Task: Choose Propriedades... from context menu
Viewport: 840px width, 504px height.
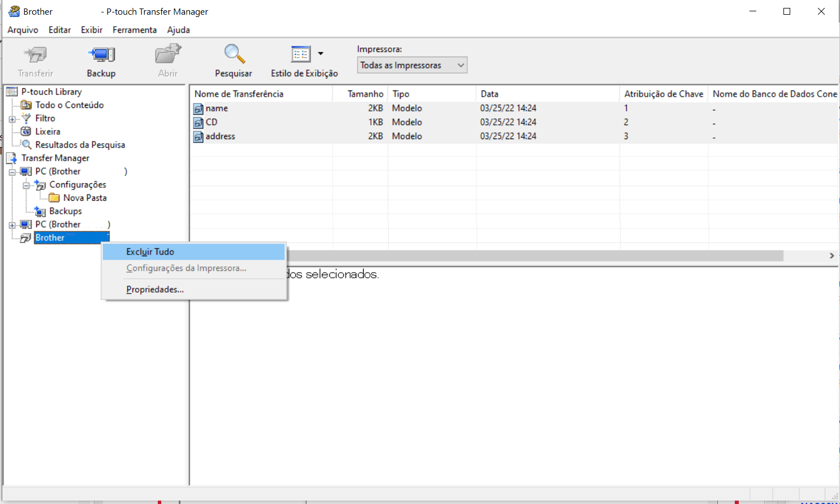Action: 193,290
